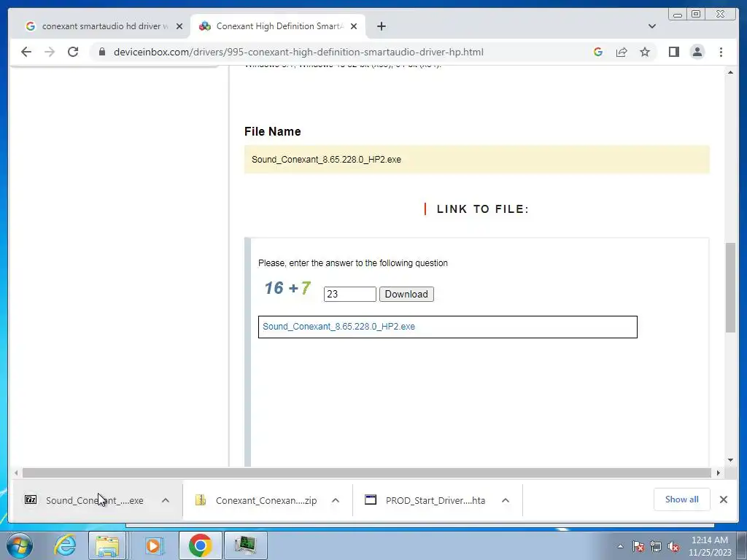Open Windows Start menu
747x560 pixels.
coord(20,545)
